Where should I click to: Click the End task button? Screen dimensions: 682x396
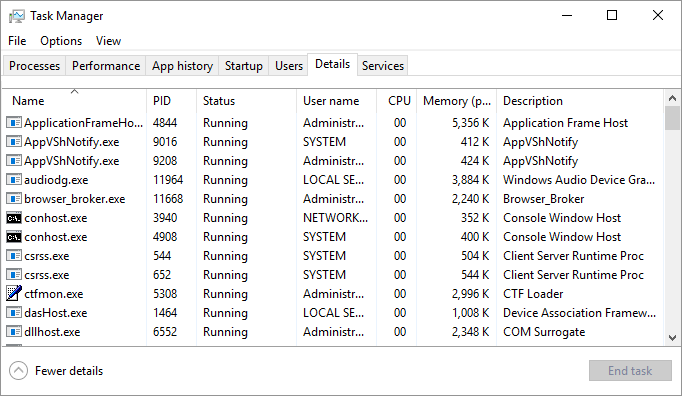point(630,371)
